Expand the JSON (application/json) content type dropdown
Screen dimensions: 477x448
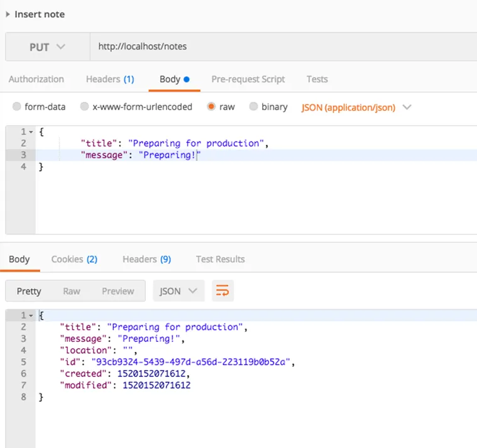(356, 107)
